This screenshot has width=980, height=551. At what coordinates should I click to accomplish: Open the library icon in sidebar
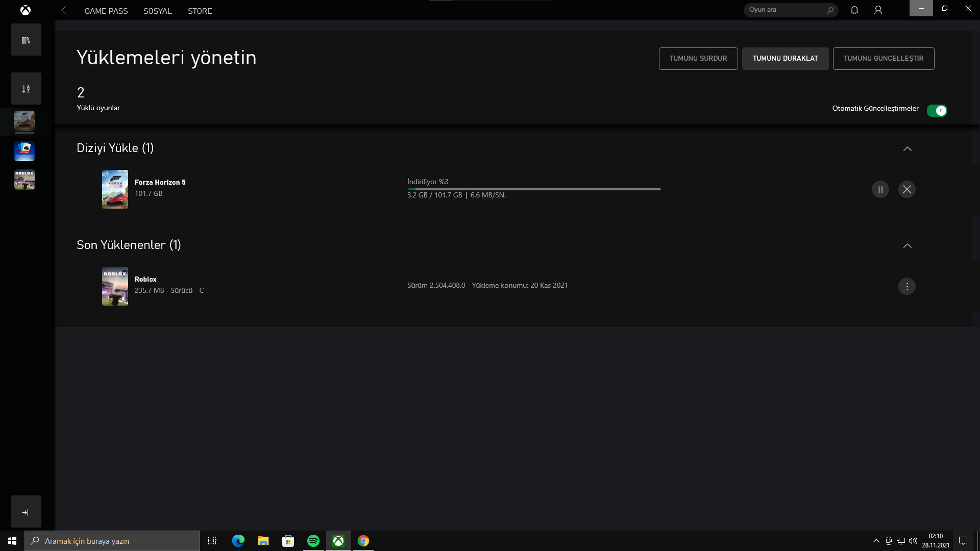coord(26,40)
